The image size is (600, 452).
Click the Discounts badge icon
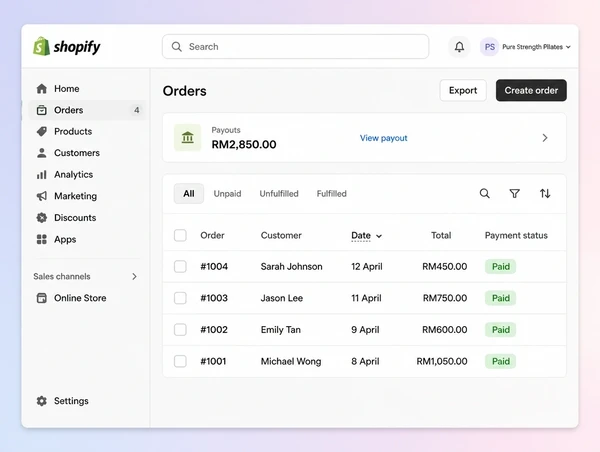coord(42,218)
